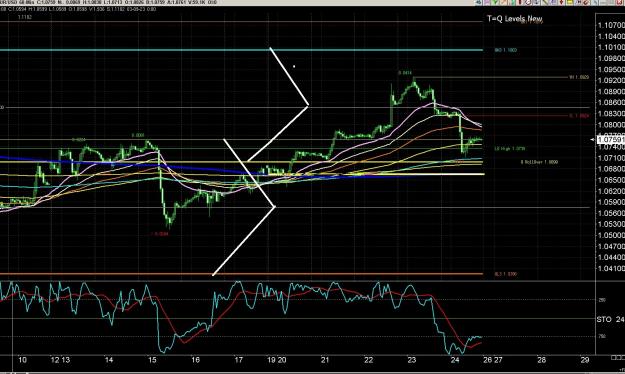This screenshot has width=625, height=374.
Task: Click the 1.0920 price axis label
Action: 611,81
